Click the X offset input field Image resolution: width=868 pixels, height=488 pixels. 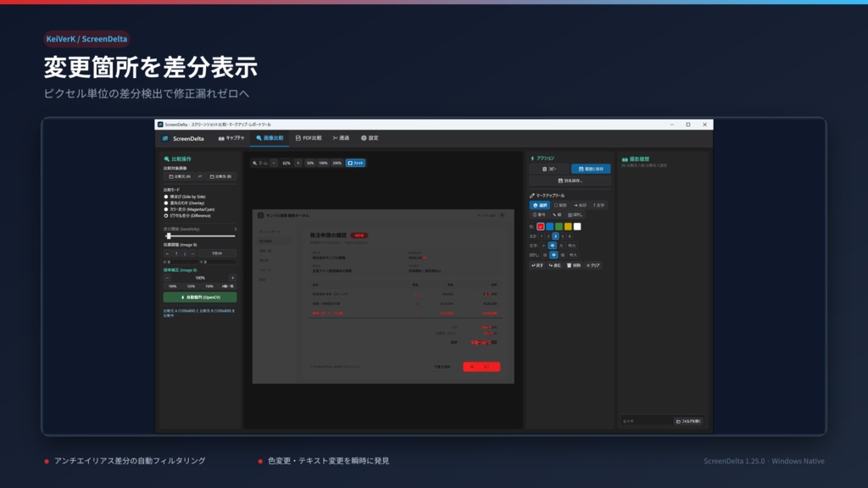182,263
